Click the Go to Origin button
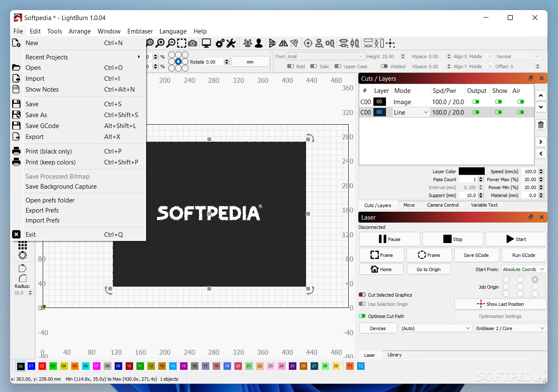The width and height of the screenshot is (558, 392). (428, 269)
